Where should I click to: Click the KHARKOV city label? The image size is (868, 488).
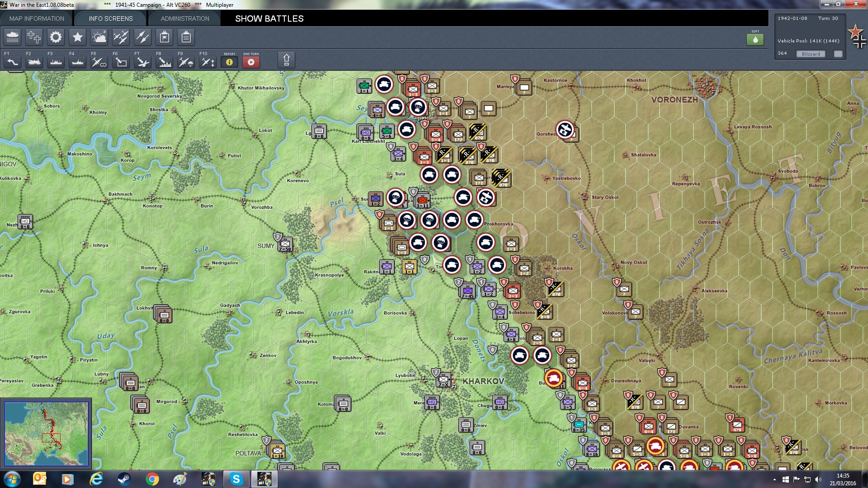(x=483, y=381)
